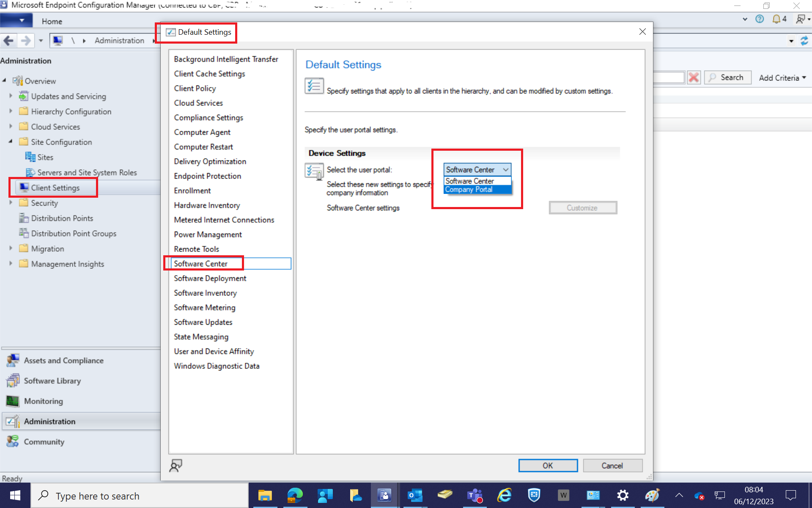Viewport: 812px width, 508px height.
Task: Open the help icon in title area
Action: click(760, 19)
